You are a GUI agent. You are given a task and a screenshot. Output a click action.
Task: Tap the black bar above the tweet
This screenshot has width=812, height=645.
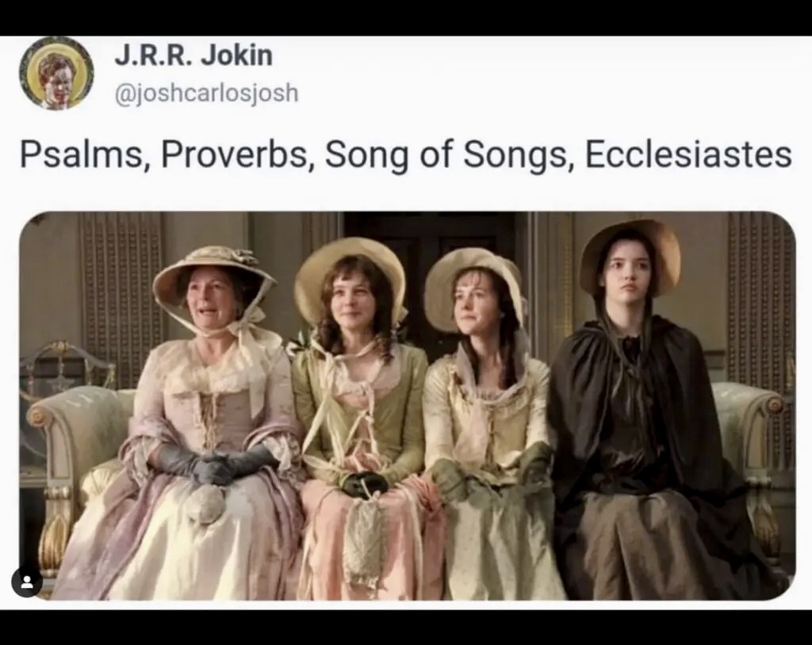coord(406,17)
